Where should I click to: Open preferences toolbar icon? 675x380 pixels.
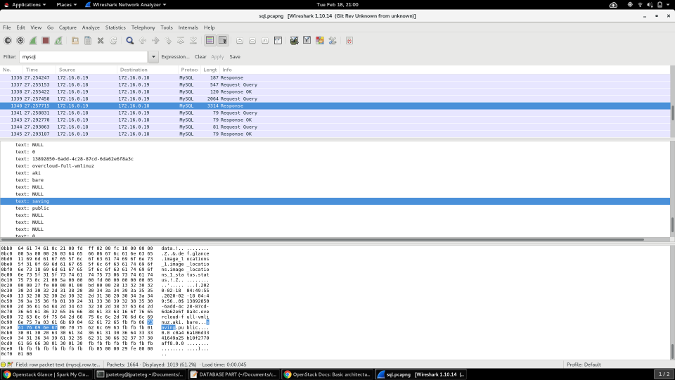point(332,40)
